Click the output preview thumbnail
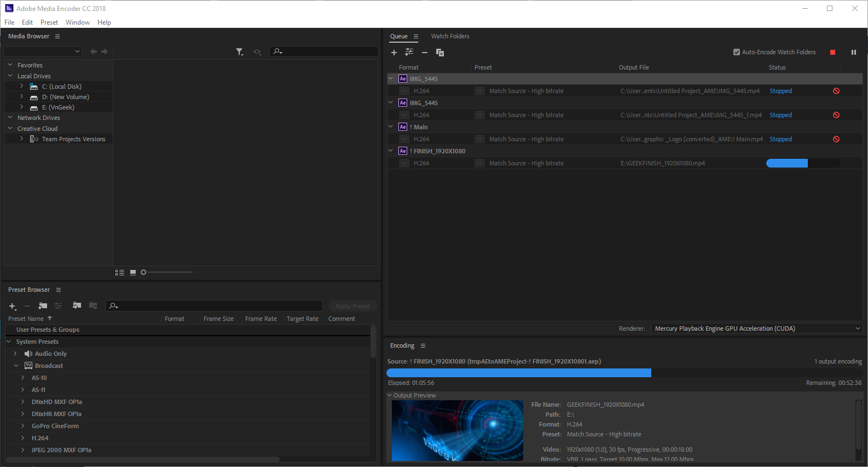This screenshot has width=868, height=467. 458,430
